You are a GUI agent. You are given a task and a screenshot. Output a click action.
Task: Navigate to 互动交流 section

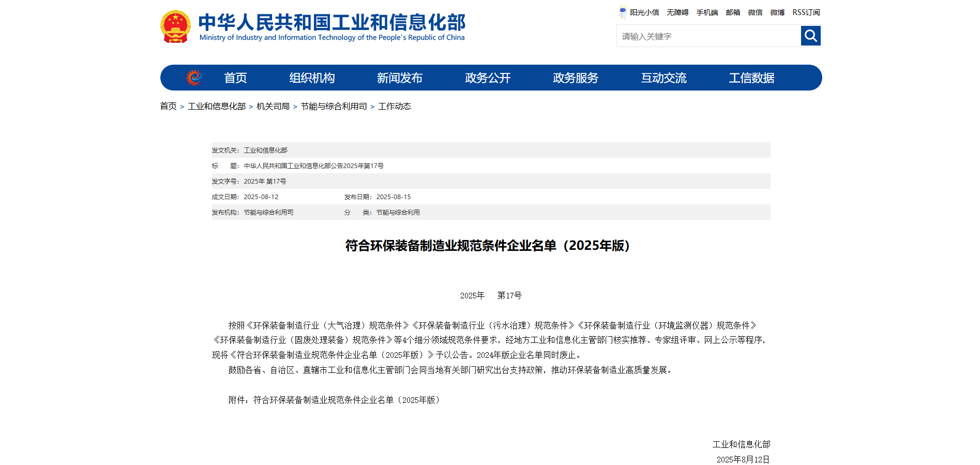(664, 78)
